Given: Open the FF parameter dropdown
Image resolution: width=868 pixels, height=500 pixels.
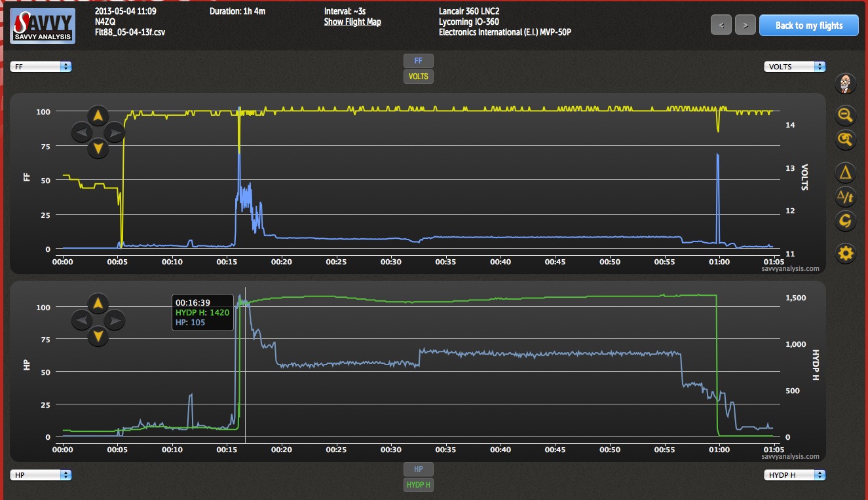Looking at the screenshot, I should coord(41,67).
